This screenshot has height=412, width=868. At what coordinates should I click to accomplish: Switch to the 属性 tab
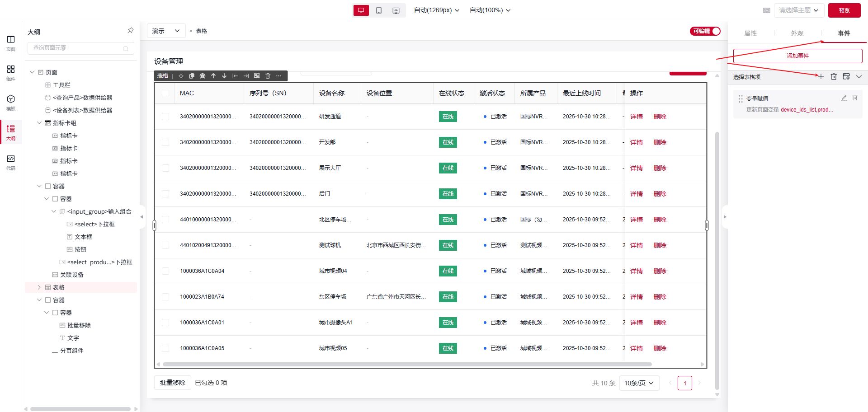click(x=750, y=33)
